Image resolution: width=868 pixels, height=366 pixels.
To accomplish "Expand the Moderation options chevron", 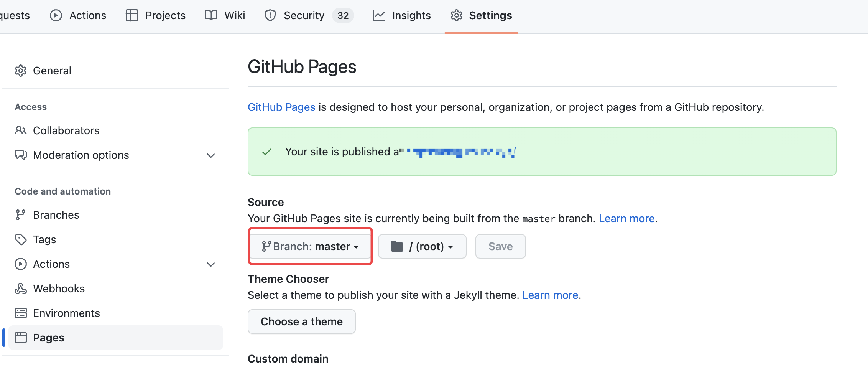I will tap(211, 155).
